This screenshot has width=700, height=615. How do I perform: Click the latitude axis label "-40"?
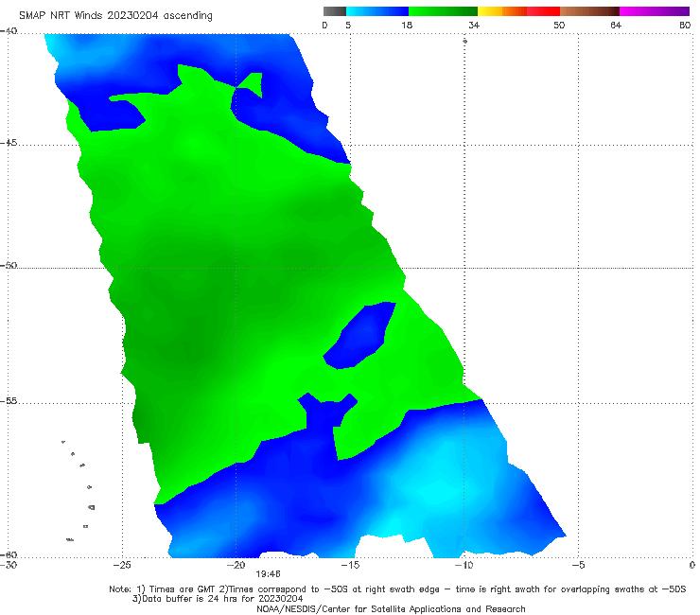pyautogui.click(x=9, y=31)
